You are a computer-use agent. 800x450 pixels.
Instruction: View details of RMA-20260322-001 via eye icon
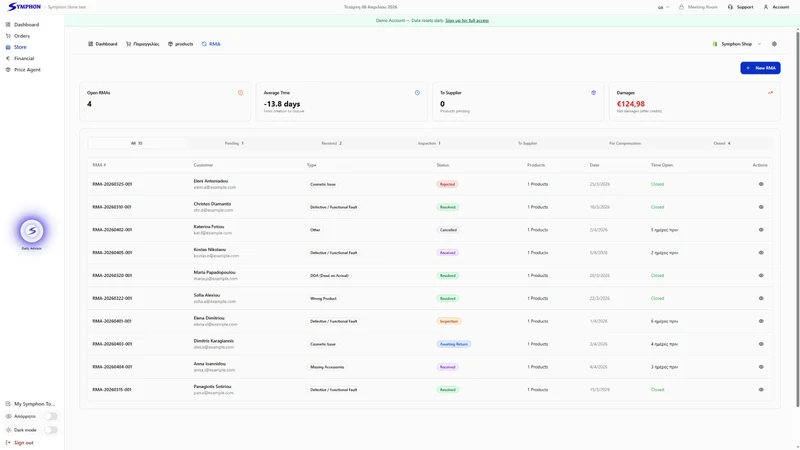click(x=761, y=298)
